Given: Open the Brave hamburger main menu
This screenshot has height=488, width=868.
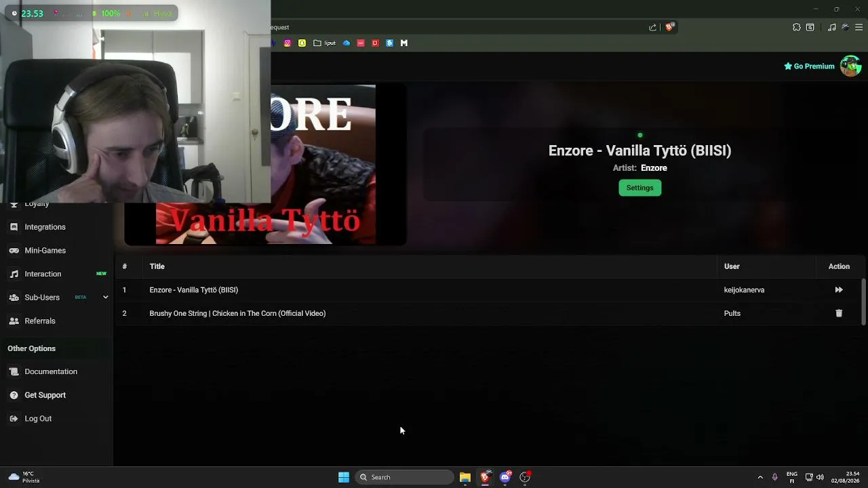Looking at the screenshot, I should [859, 27].
